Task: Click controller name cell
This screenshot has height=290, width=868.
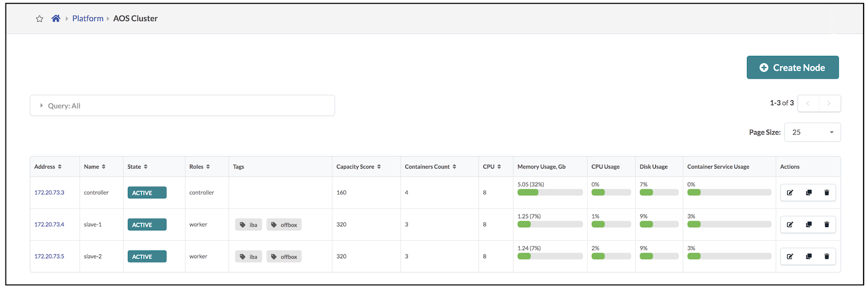Action: tap(96, 192)
